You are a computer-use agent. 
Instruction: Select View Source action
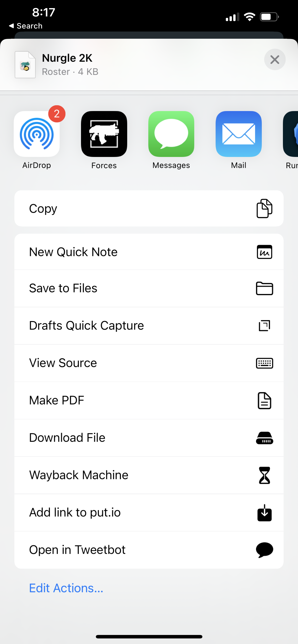pos(149,363)
